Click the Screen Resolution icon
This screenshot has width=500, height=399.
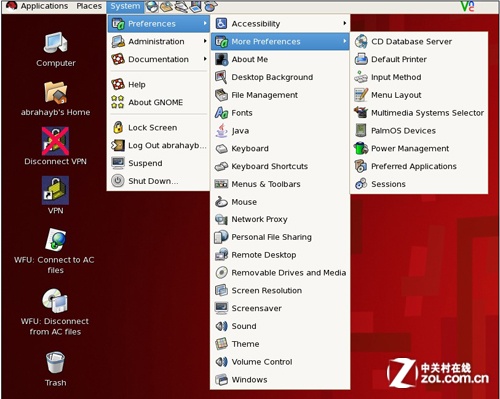[x=221, y=290]
